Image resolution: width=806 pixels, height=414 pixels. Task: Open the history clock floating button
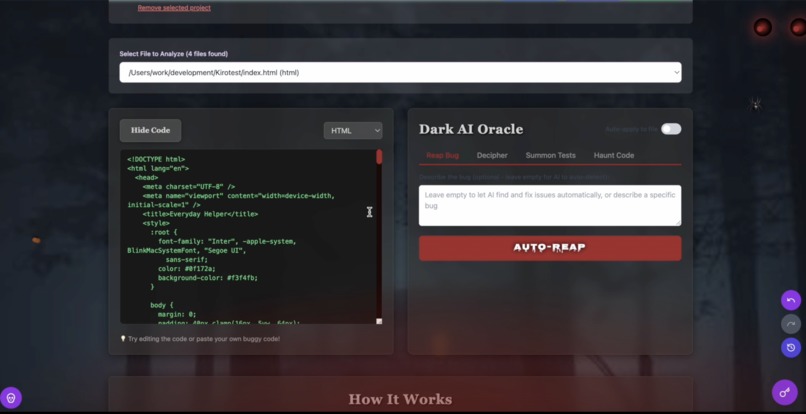pos(791,348)
